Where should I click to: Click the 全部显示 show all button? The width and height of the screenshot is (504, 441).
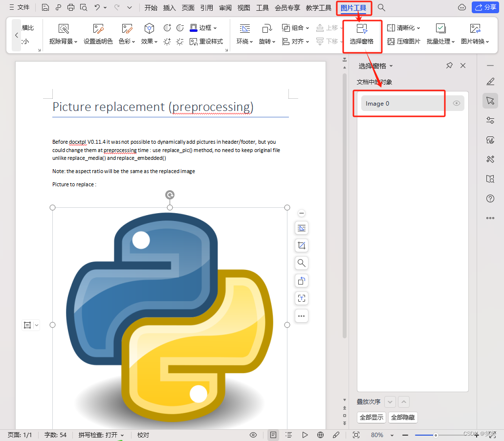coord(372,418)
